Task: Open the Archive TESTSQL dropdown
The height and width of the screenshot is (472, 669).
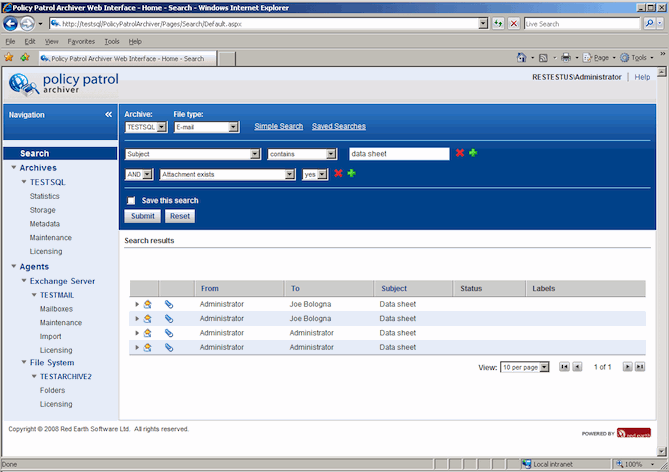Action: click(x=146, y=127)
